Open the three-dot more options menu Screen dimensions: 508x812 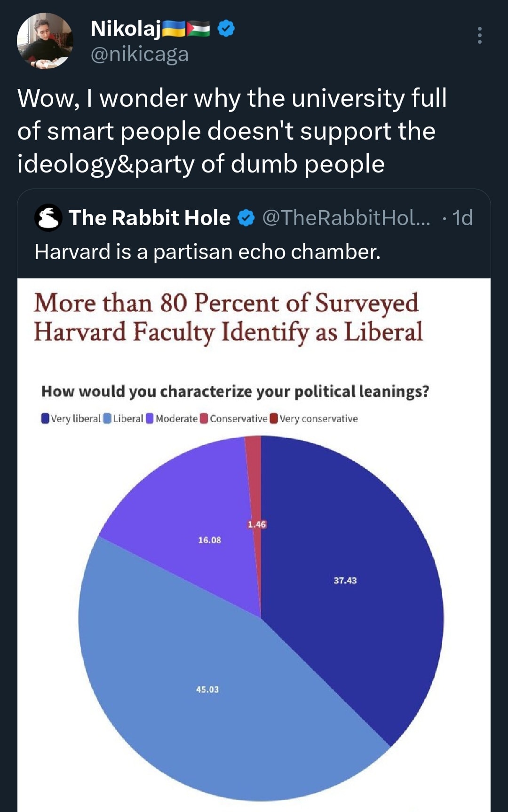[479, 35]
